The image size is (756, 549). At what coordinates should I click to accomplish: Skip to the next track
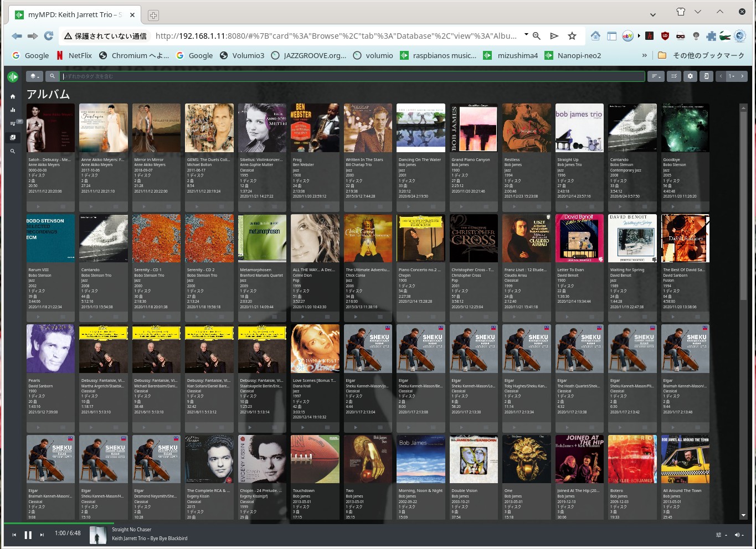(42, 535)
